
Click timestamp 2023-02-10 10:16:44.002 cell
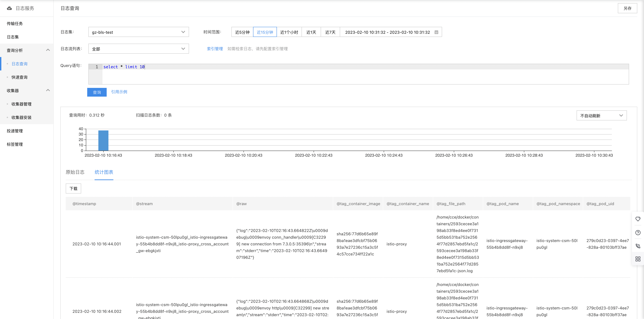(x=97, y=311)
